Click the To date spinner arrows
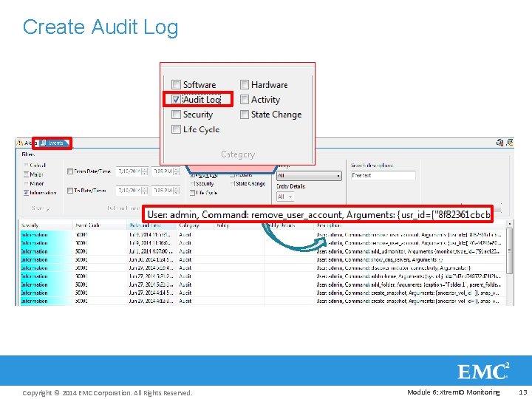This screenshot has width=532, height=399. tap(145, 191)
